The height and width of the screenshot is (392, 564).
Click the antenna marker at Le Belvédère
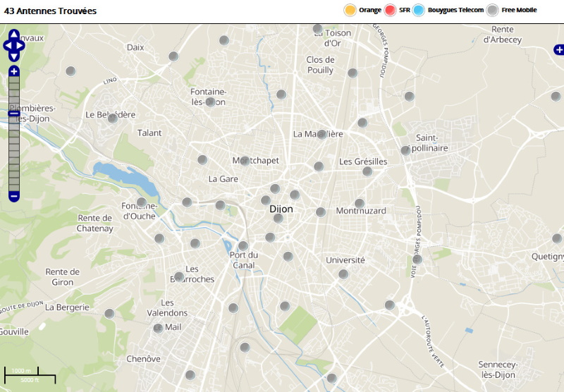(x=112, y=118)
